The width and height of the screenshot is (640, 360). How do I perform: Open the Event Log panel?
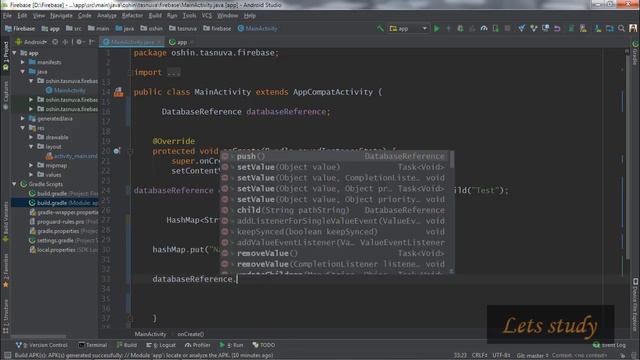(609, 345)
